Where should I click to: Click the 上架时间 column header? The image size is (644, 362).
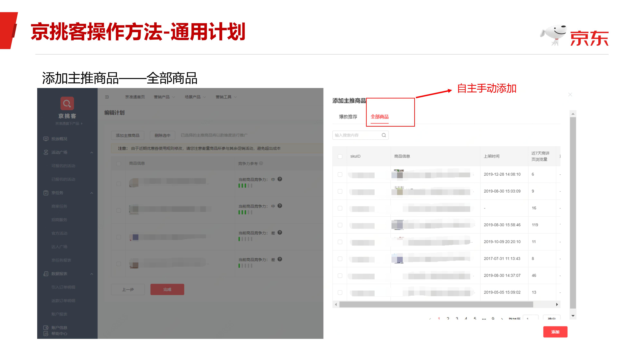pyautogui.click(x=492, y=156)
